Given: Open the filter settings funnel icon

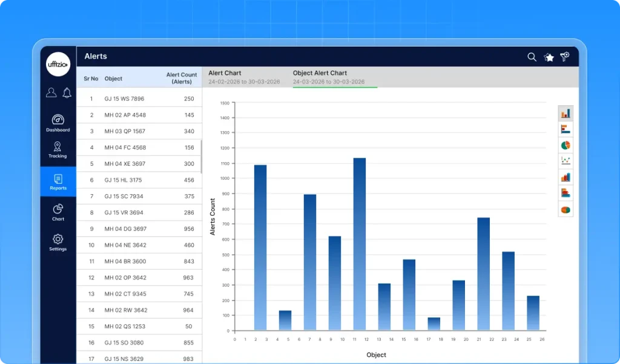Looking at the screenshot, I should pos(564,57).
